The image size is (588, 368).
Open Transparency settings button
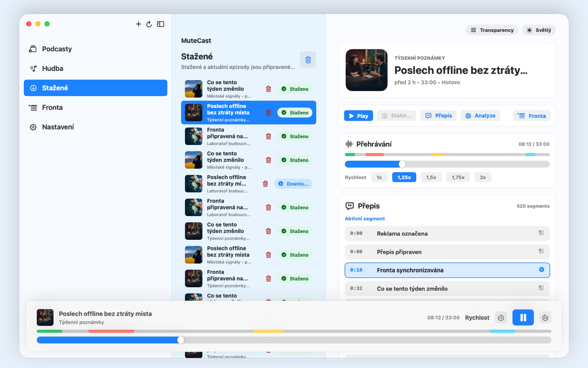[492, 30]
